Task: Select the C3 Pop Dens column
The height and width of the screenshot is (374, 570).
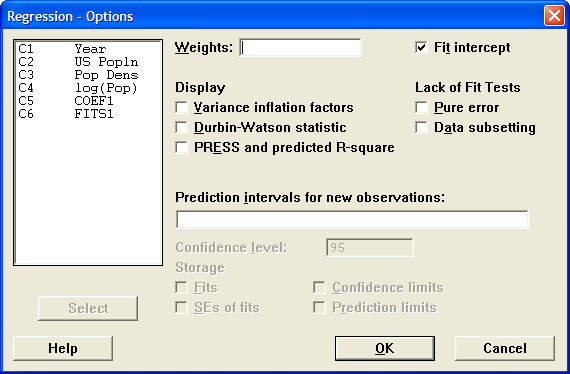Action: tap(88, 75)
